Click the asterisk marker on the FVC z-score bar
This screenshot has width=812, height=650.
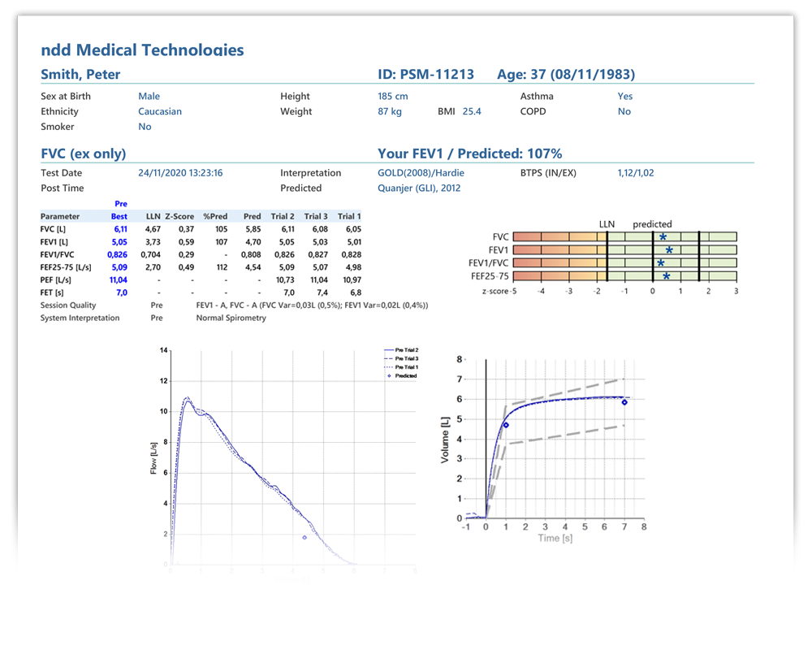click(x=663, y=238)
